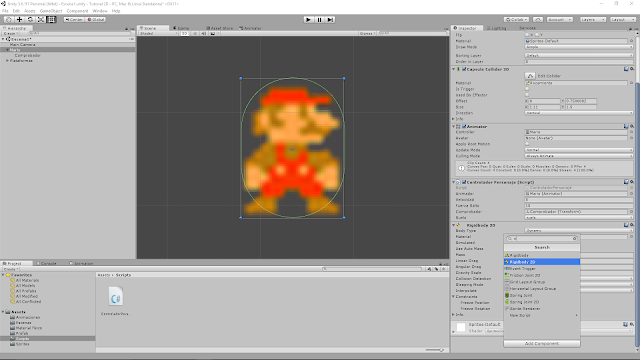Switch to the Asset Store tab
This screenshot has width=640, height=360.
220,28
